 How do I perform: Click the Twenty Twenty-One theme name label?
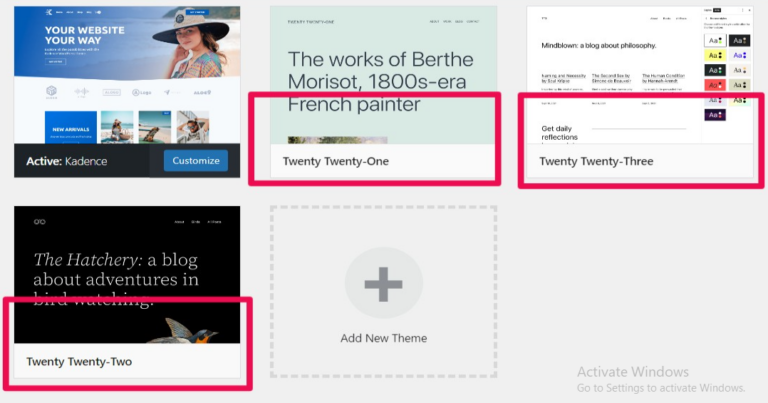click(336, 161)
